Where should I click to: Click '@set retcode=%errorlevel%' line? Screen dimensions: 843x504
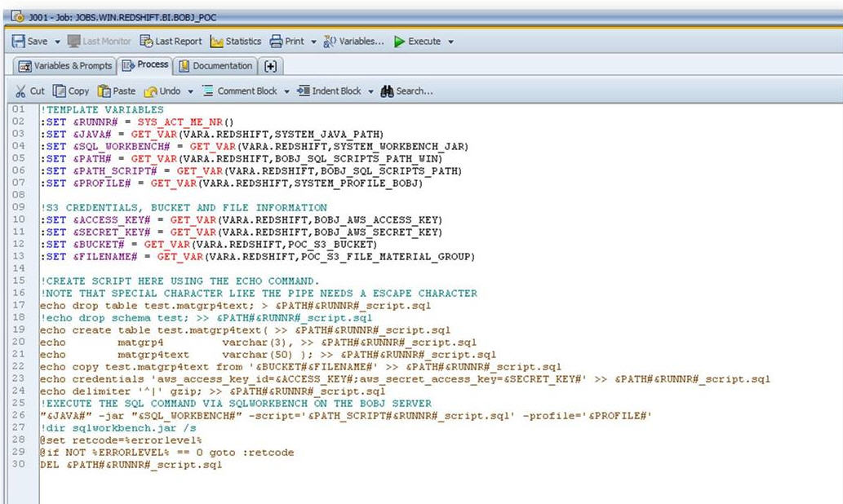tap(121, 441)
